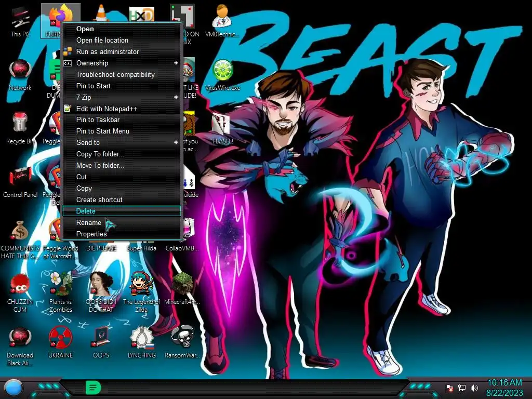Select the Download Black Ali desktop icon

[20, 347]
